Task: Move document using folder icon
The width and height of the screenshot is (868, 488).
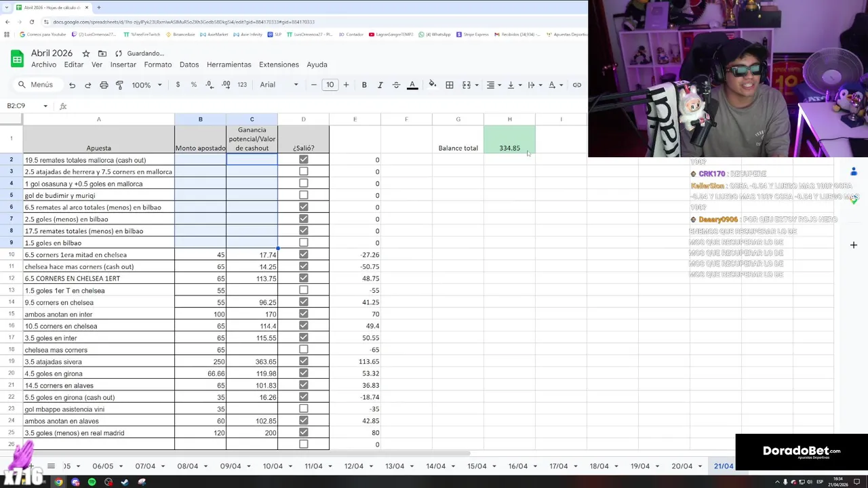Action: point(102,54)
